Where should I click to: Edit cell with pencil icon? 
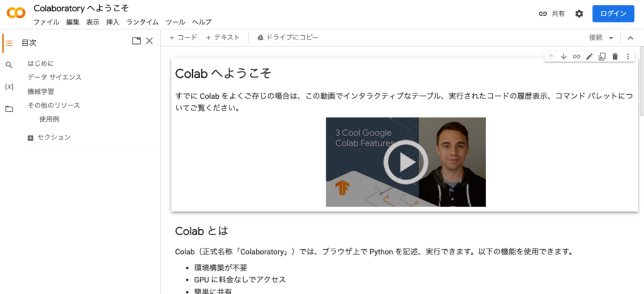[589, 56]
